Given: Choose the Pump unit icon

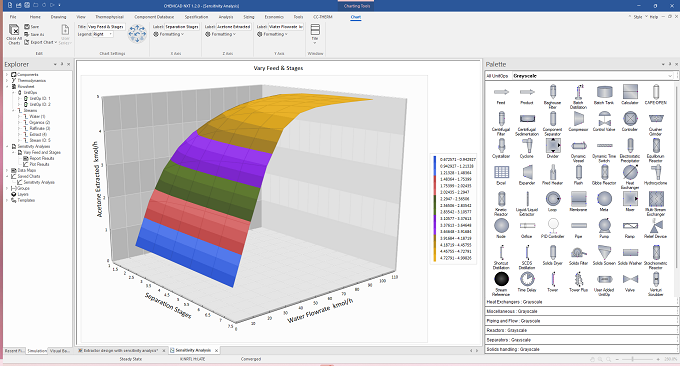Looking at the screenshot, I should 604,225.
